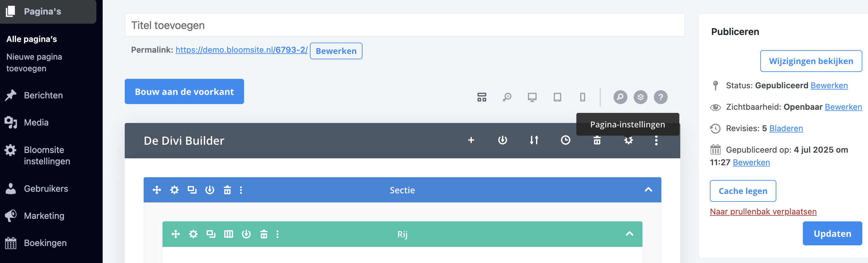Click portability arrows icon in Divi Builder header

tap(534, 140)
